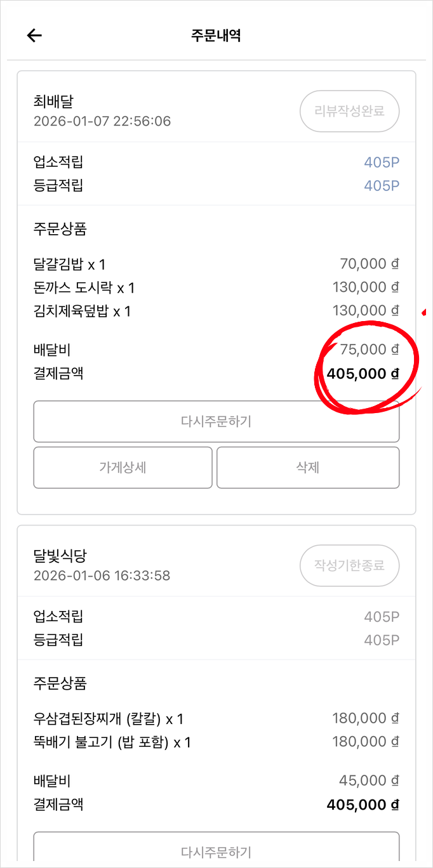This screenshot has height=868, width=433.
Task: Click 다시주문하기 for the 달빛식당 order
Action: click(216, 850)
